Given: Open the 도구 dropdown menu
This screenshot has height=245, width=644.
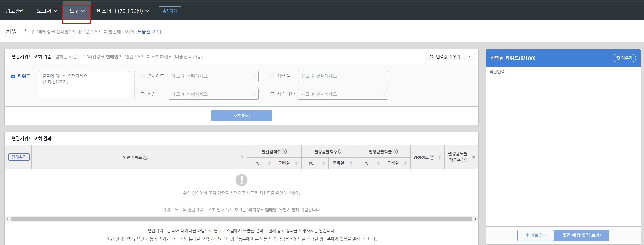Looking at the screenshot, I should pyautogui.click(x=77, y=11).
